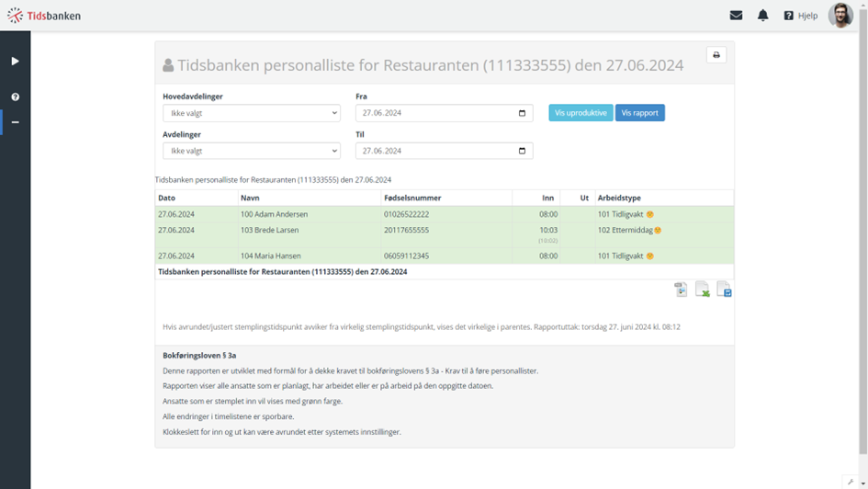Click the face icon in Adam Andersen's row
Viewport: 868px width, 489px height.
click(650, 214)
